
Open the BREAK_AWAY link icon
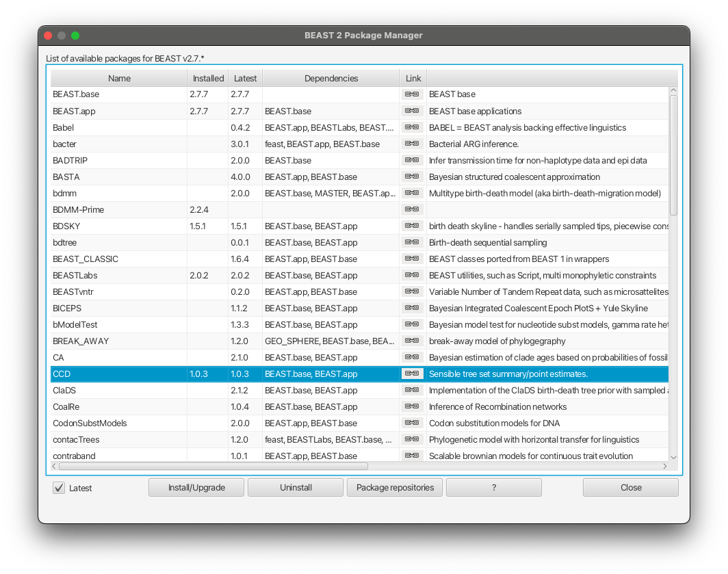[412, 341]
